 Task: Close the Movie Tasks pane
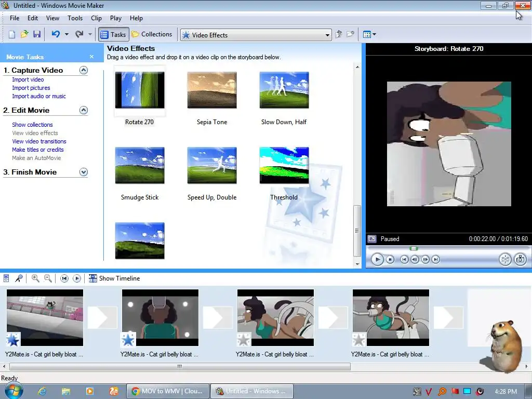pos(91,57)
